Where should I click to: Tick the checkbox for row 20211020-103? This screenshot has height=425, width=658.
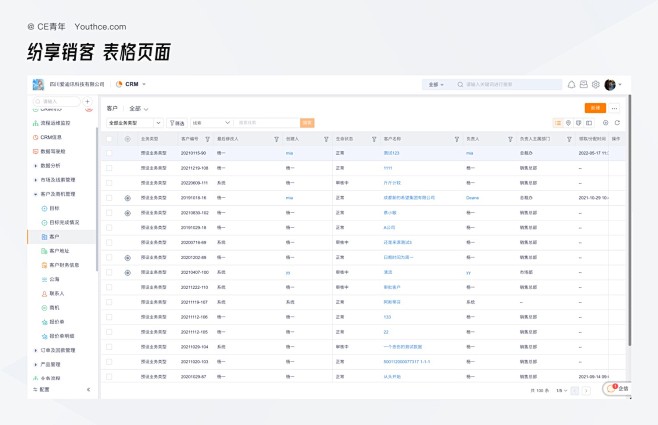pos(109,362)
